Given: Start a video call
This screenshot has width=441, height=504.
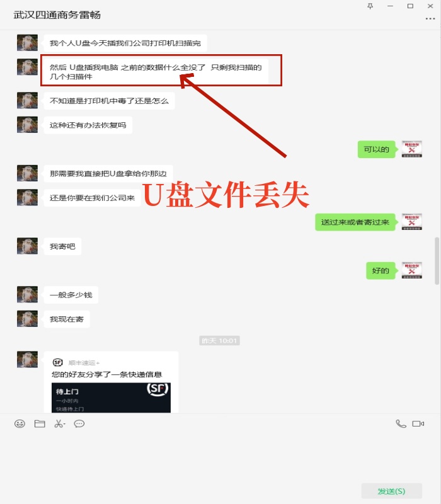Looking at the screenshot, I should [418, 423].
